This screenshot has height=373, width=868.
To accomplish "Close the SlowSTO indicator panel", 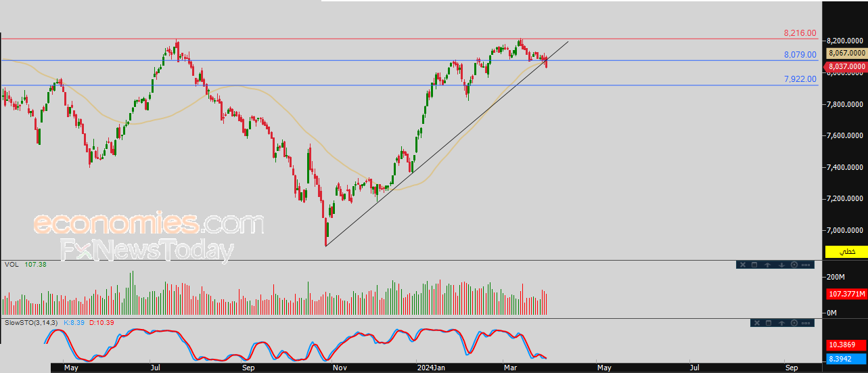I will pyautogui.click(x=757, y=323).
